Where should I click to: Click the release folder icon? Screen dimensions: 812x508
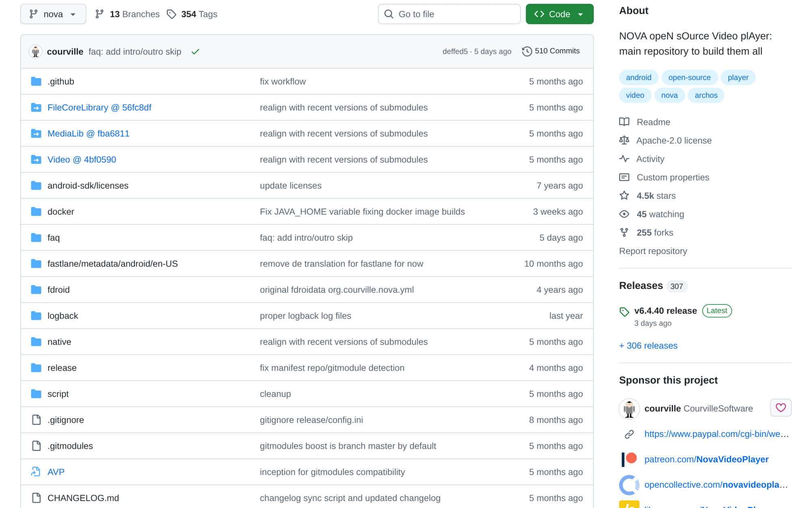pos(36,368)
